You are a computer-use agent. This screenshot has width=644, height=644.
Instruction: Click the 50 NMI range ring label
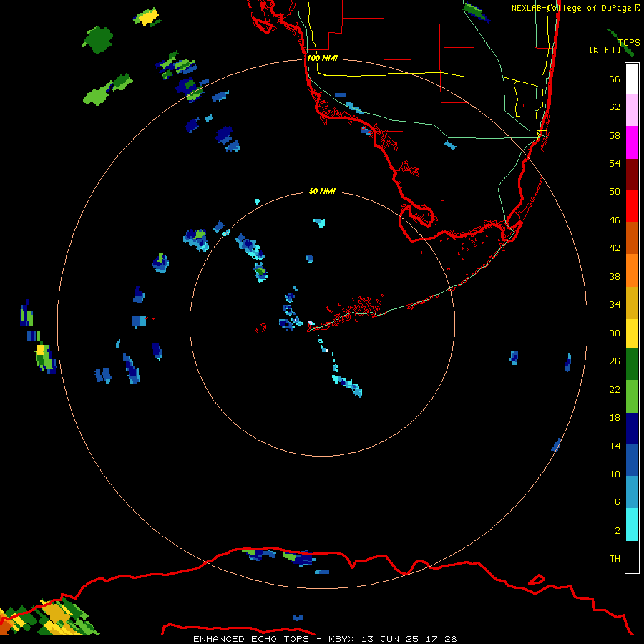322,191
